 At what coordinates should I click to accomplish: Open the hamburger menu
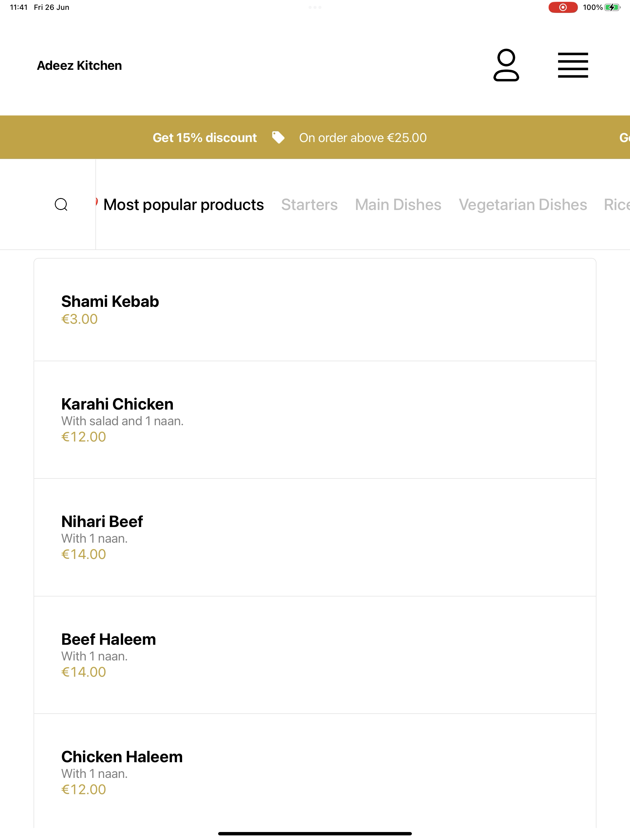click(x=572, y=65)
